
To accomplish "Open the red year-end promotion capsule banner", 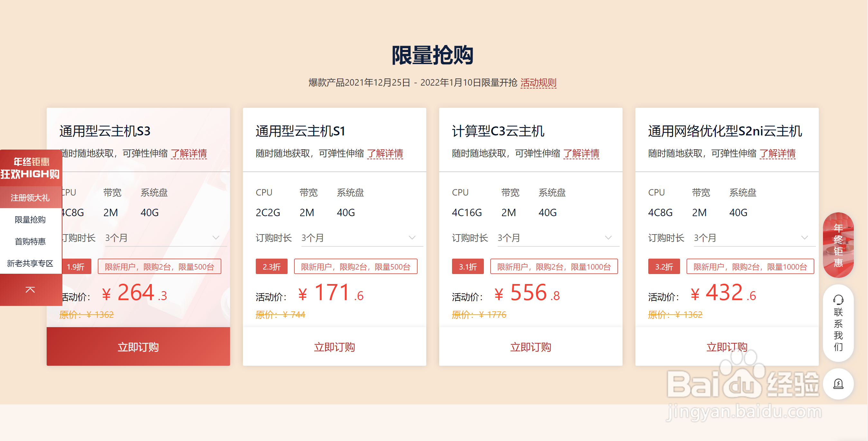I will pos(838,245).
